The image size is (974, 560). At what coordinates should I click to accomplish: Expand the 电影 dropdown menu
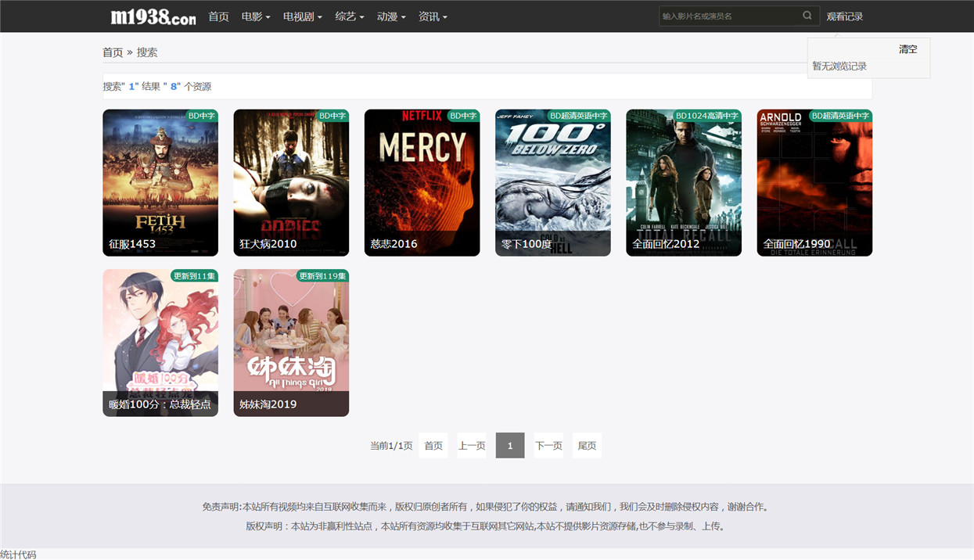(x=256, y=16)
